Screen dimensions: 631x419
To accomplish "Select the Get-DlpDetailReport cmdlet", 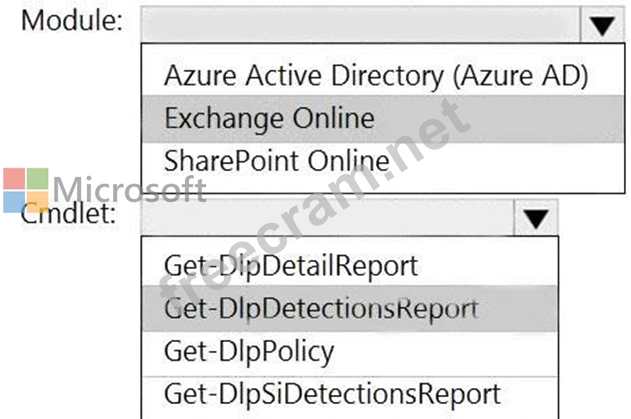I will point(291,266).
